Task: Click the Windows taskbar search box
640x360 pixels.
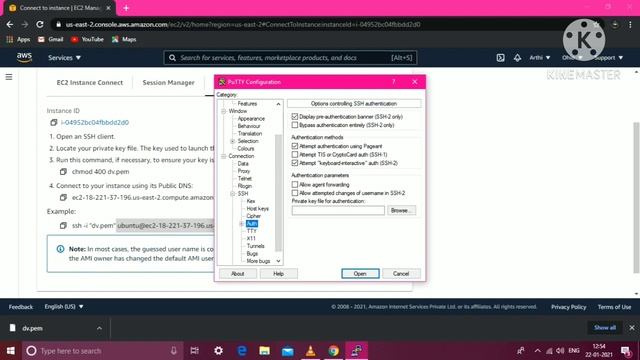Action: coord(102,351)
